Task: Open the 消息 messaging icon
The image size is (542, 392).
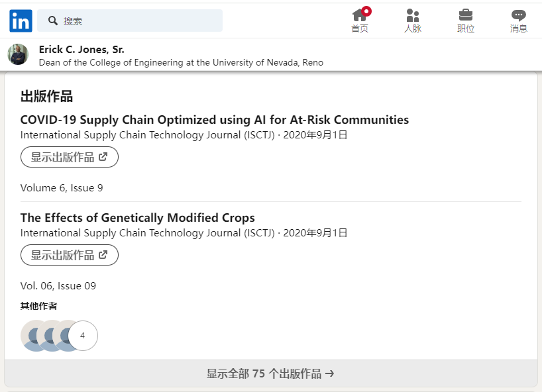Action: tap(519, 16)
